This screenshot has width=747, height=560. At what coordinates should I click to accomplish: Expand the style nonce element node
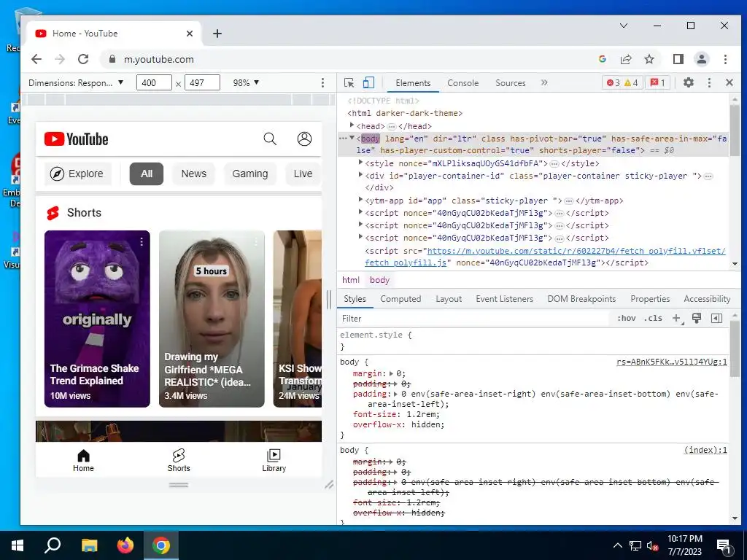pos(360,163)
